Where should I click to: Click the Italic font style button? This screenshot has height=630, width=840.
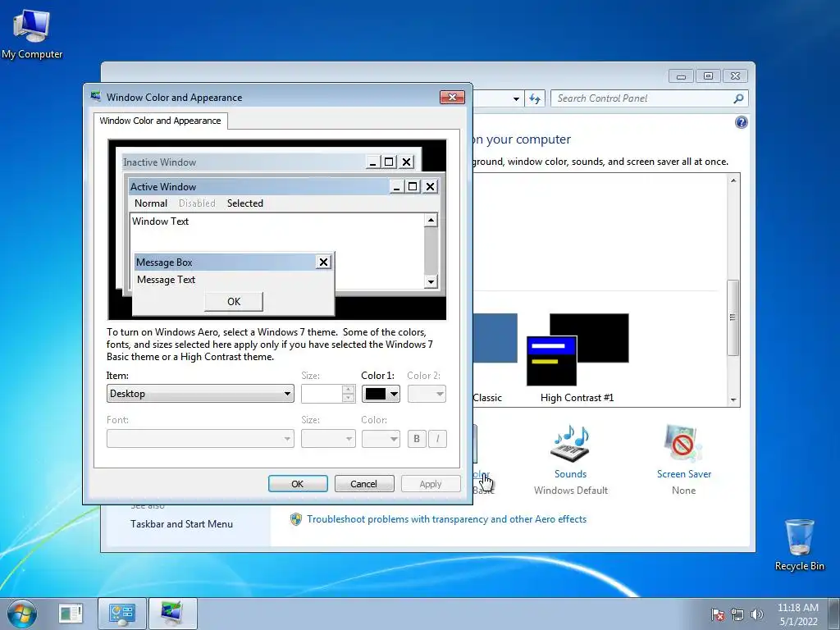tap(437, 439)
